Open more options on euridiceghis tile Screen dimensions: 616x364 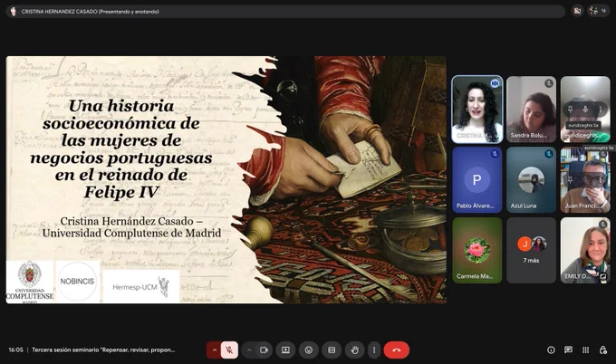(x=601, y=110)
